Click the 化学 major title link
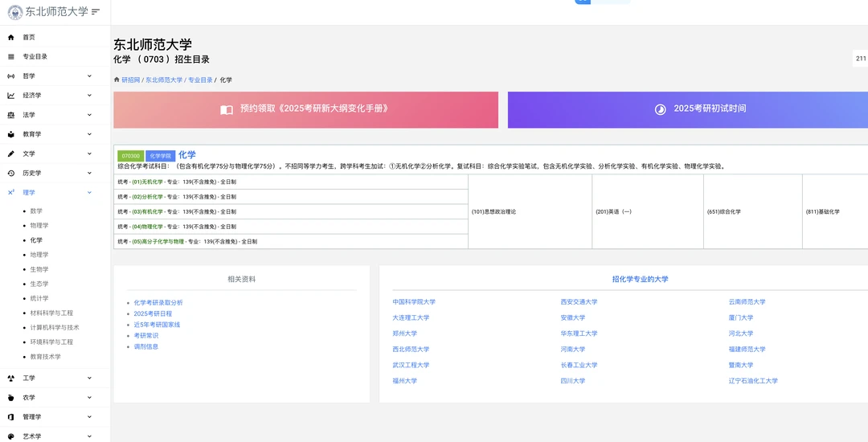Image resolution: width=868 pixels, height=442 pixels. click(187, 155)
